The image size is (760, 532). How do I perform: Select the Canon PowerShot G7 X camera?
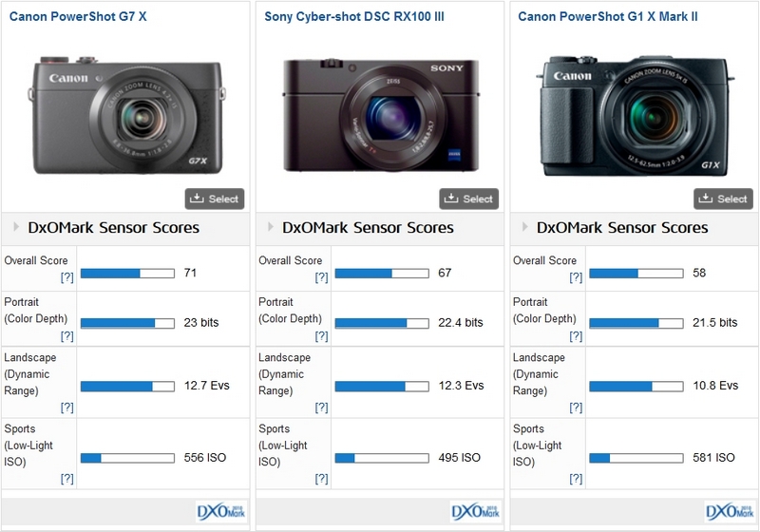(x=215, y=199)
